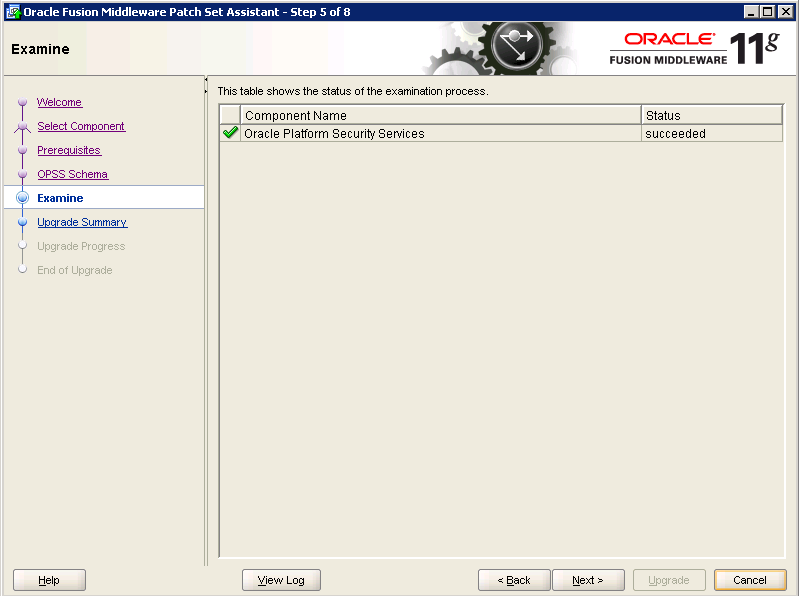Close the Patch Set Assistant window
Viewport: 799px width, 596px height.
coord(785,12)
